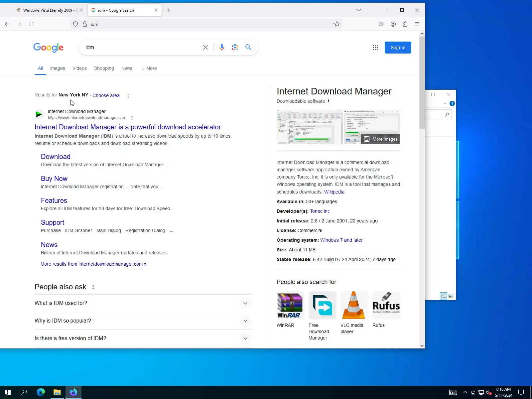Open the Wikipedia link in knowledge panel
The height and width of the screenshot is (399, 532).
pyautogui.click(x=334, y=192)
